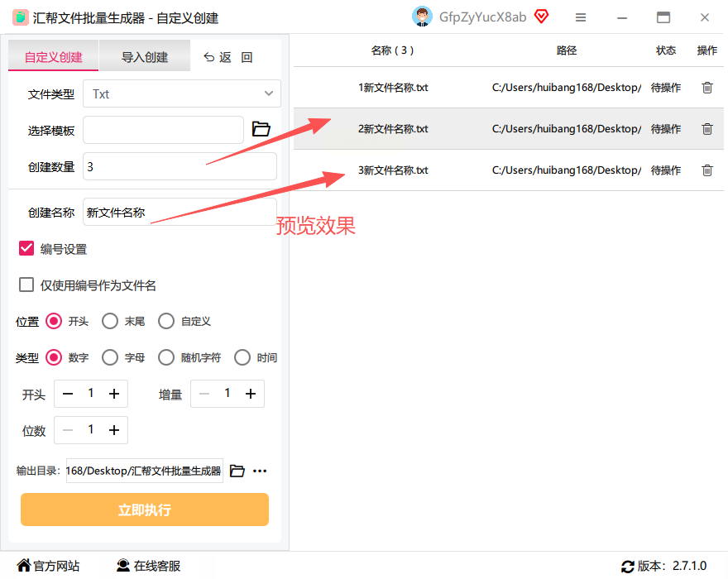Switch to 导入创建 tab
728x579 pixels.
point(145,56)
